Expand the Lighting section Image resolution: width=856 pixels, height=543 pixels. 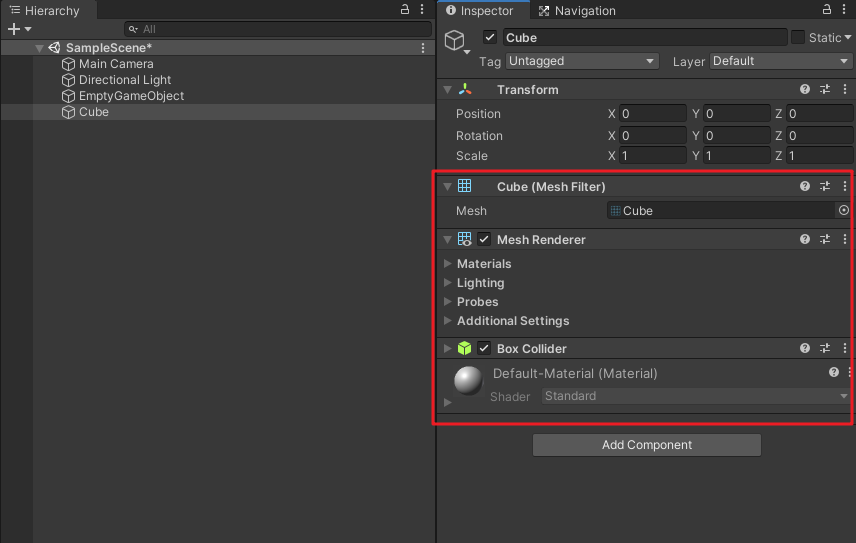pos(448,283)
